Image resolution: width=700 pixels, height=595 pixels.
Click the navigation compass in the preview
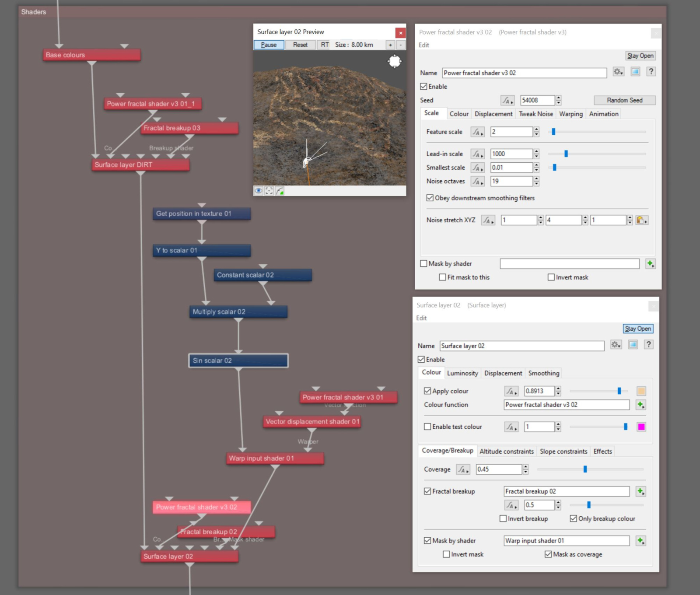click(395, 61)
